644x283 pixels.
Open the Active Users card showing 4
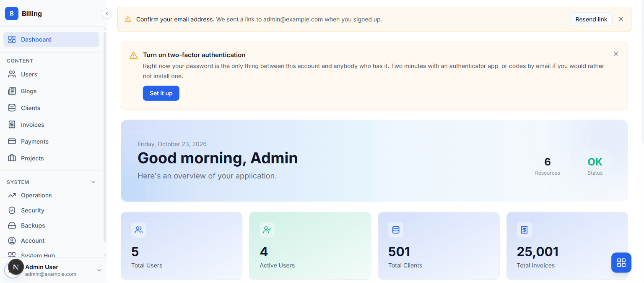coord(310,246)
